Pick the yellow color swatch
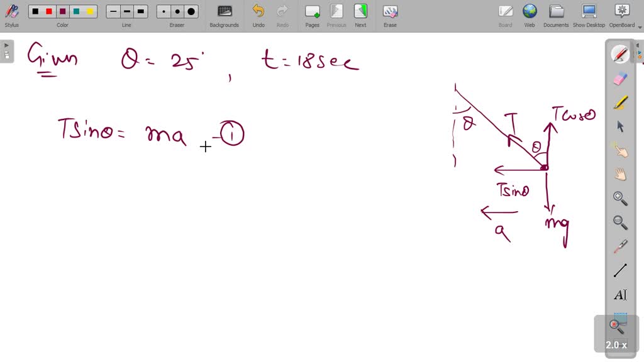Viewport: 644px width, 362px height. 90,11
